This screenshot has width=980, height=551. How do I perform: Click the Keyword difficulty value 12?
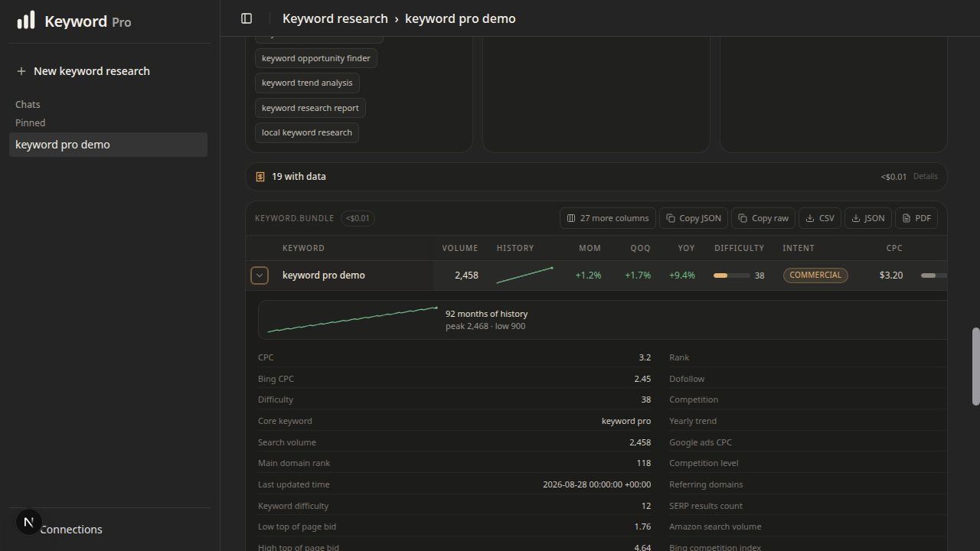pos(646,506)
